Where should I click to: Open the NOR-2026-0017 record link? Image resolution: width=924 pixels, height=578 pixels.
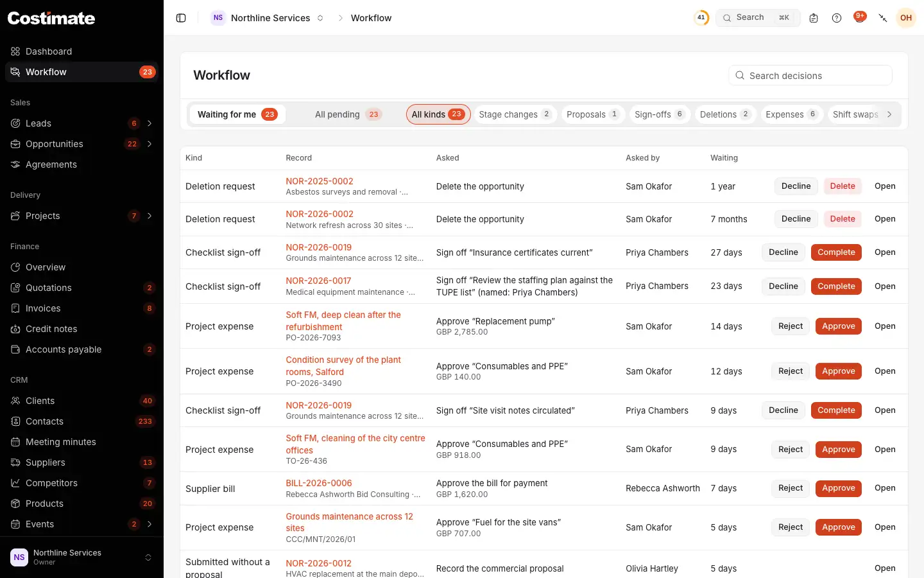click(x=318, y=281)
